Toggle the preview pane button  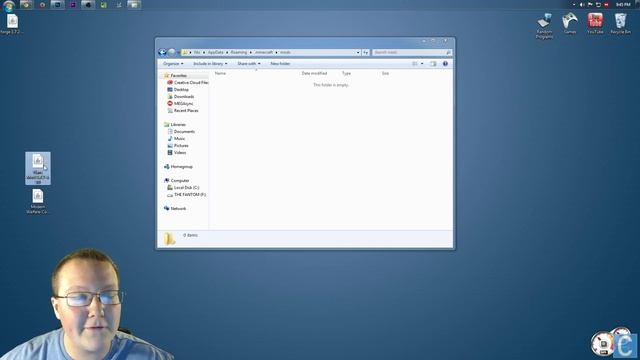click(x=433, y=64)
